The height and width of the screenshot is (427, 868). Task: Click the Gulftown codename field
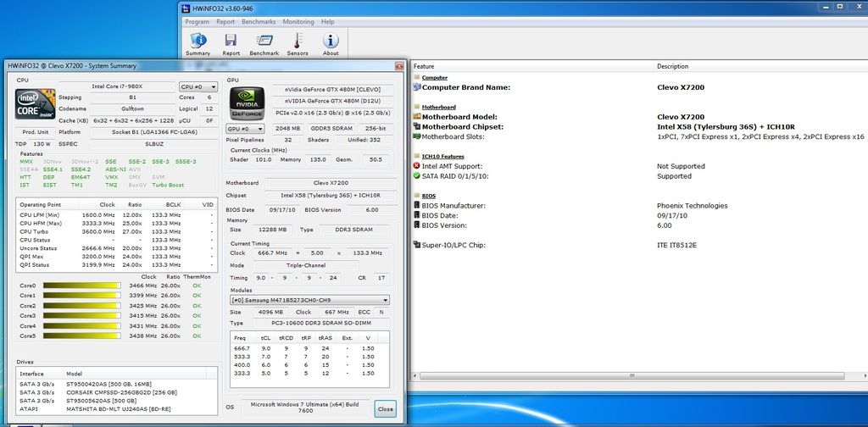point(132,109)
